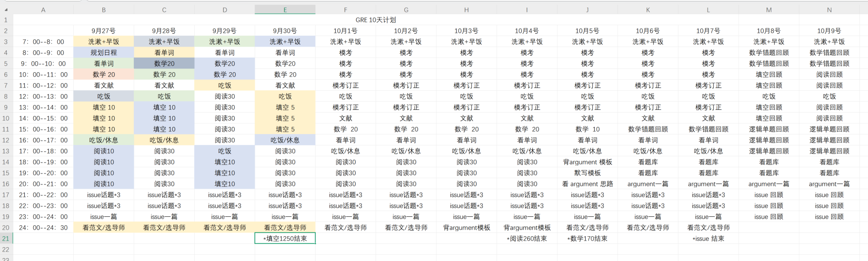This screenshot has height=261, width=868.
Task: Click the *数学170结束 note cell
Action: (x=587, y=239)
